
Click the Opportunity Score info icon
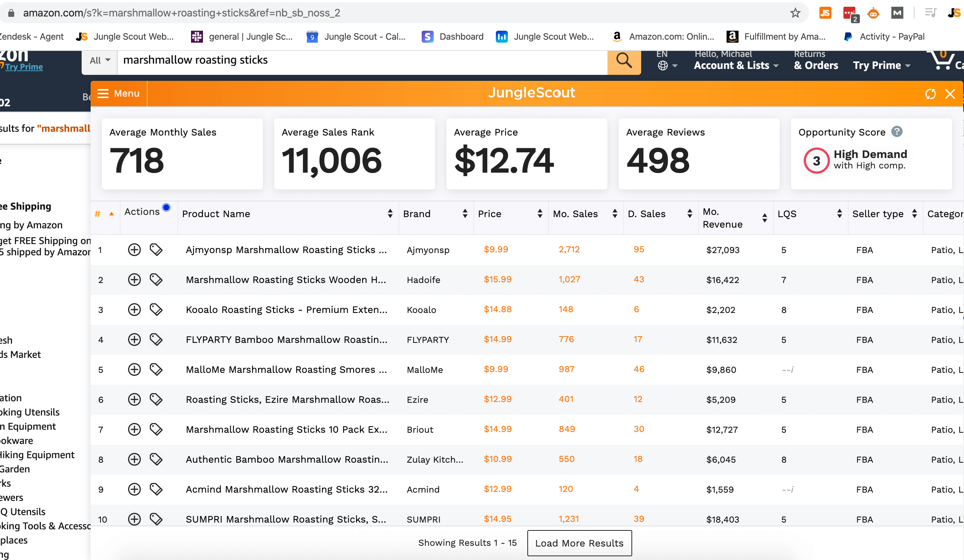[899, 132]
